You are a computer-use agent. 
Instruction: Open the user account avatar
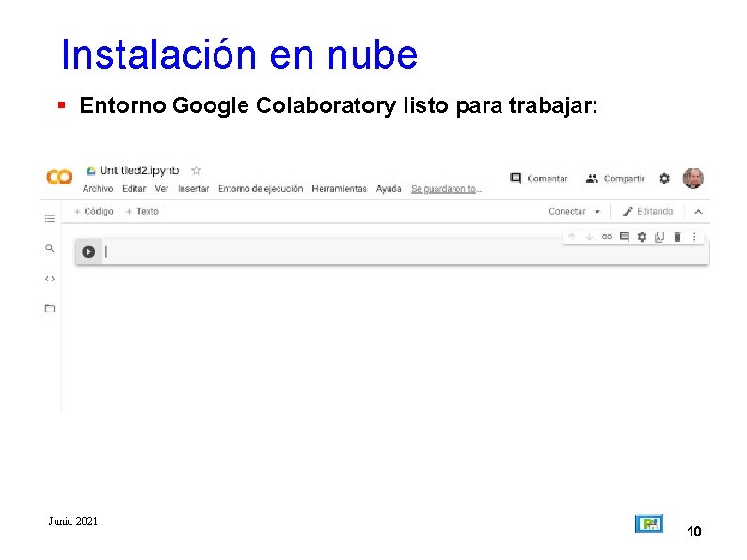pos(693,178)
